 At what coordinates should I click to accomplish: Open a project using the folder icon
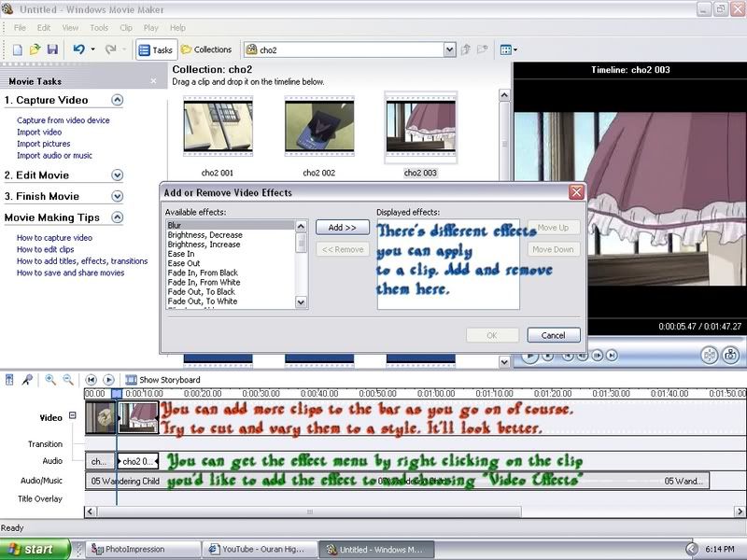(x=35, y=49)
